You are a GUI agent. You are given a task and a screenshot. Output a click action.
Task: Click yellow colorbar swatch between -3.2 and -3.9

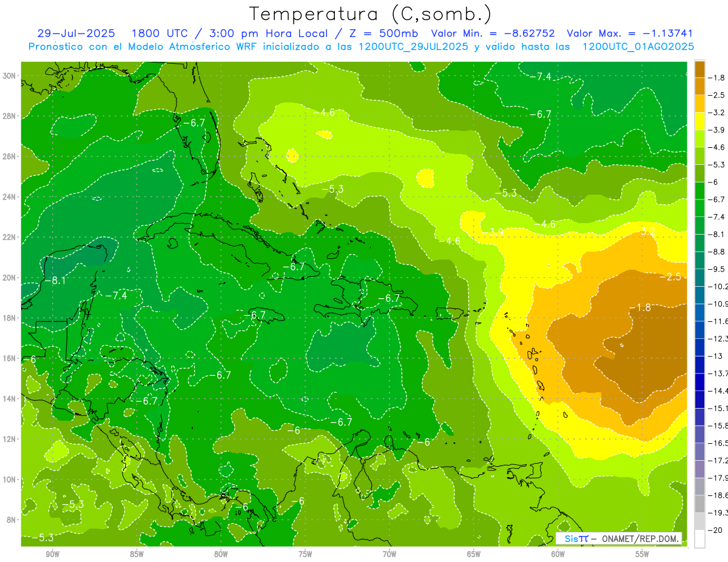click(699, 121)
